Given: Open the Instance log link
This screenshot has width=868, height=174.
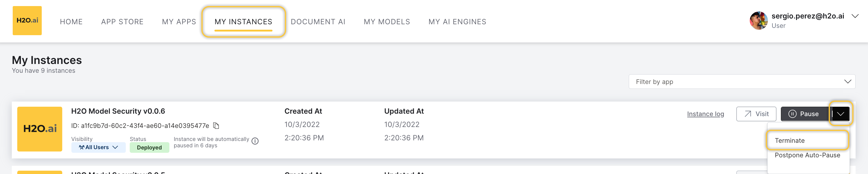Looking at the screenshot, I should [x=705, y=114].
